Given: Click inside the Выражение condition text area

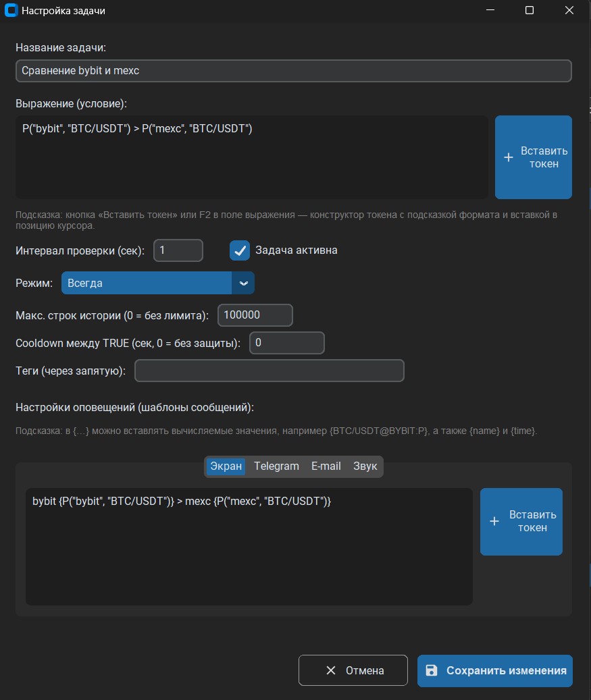Looking at the screenshot, I should (x=251, y=157).
